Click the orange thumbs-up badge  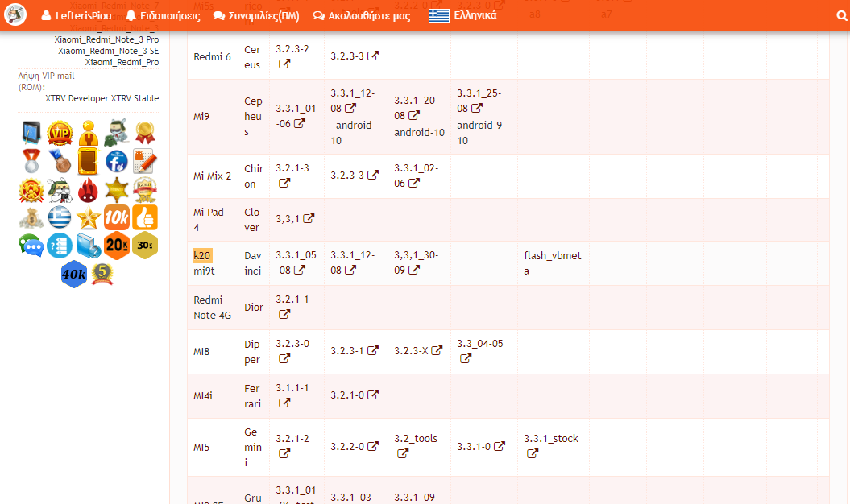[145, 217]
